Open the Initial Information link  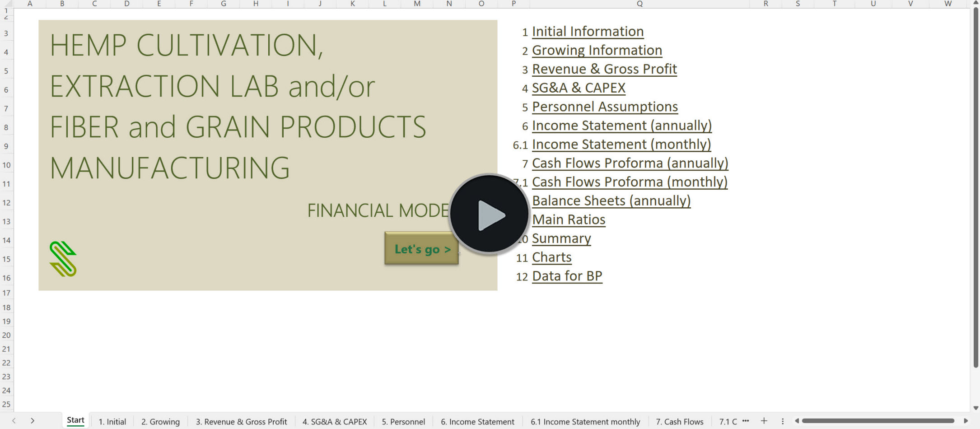coord(588,32)
